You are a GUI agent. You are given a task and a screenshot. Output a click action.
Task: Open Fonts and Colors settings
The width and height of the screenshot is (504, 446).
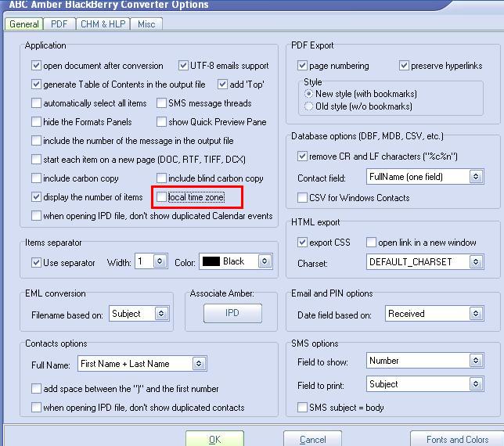coord(457,439)
